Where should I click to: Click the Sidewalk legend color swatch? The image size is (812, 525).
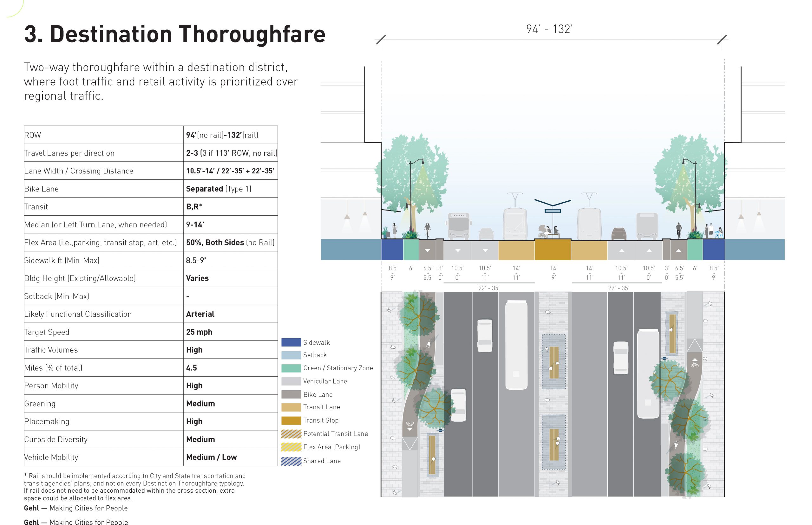[291, 342]
